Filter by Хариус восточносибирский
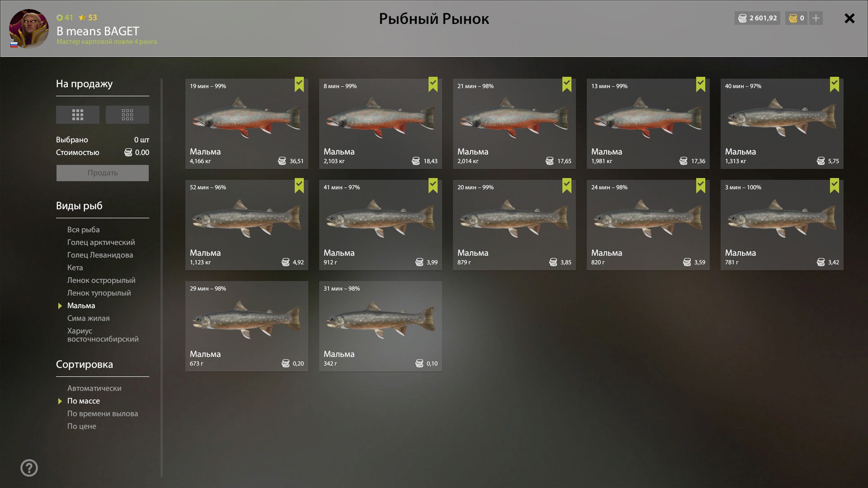868x488 pixels. [x=103, y=335]
